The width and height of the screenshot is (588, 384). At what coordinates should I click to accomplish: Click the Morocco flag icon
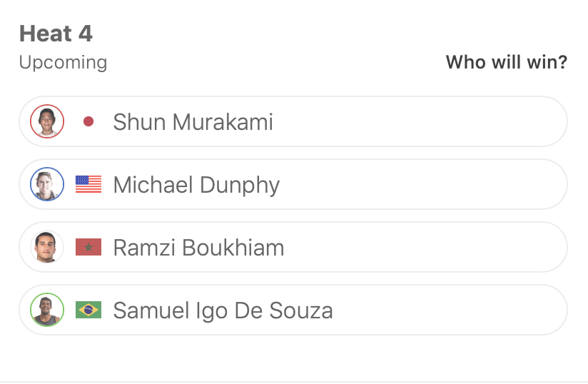click(x=88, y=247)
